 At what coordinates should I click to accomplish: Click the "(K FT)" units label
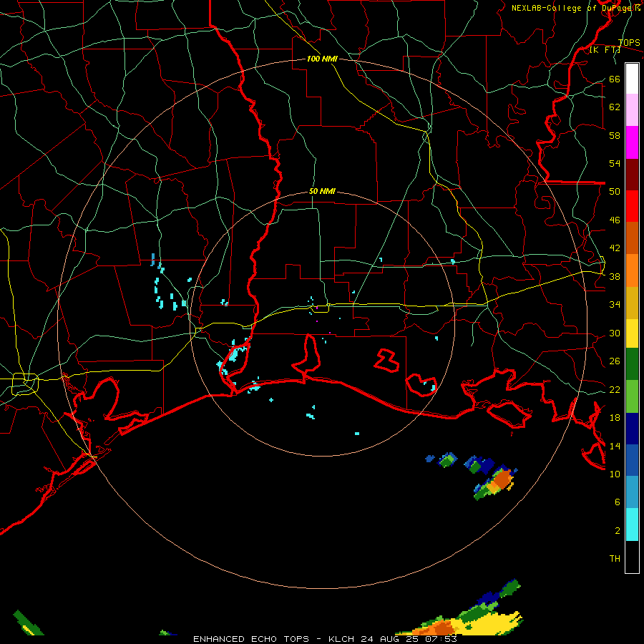(x=605, y=50)
